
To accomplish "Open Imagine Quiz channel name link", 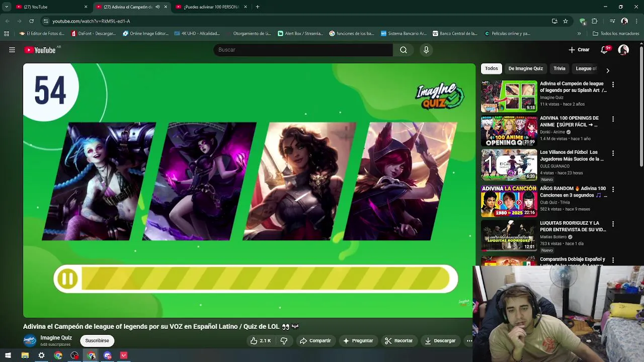I will [56, 338].
